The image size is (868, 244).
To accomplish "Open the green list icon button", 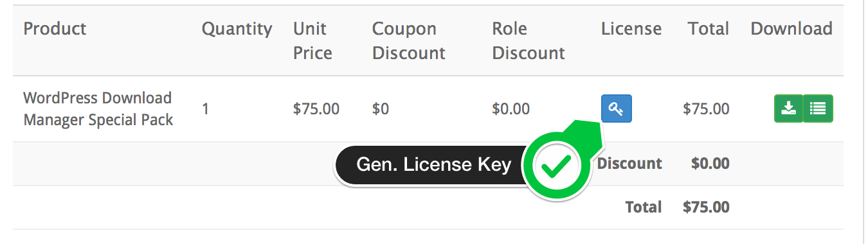I will click(x=818, y=109).
